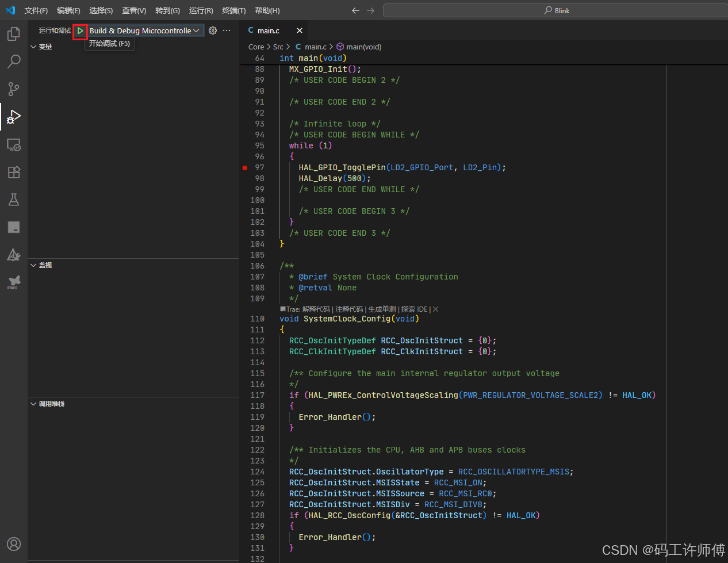Click RCC_MSI_DIV8 on line 127
The image size is (728, 563).
(453, 504)
